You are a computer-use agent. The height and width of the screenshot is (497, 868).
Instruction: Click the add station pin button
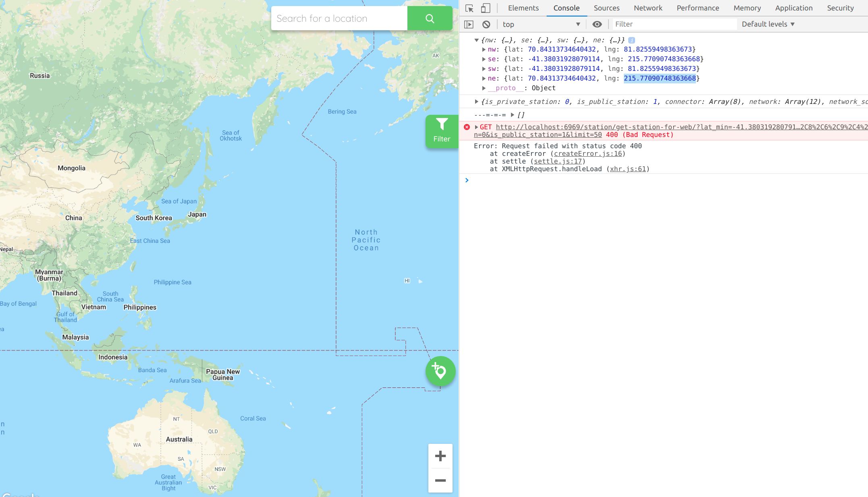[440, 371]
